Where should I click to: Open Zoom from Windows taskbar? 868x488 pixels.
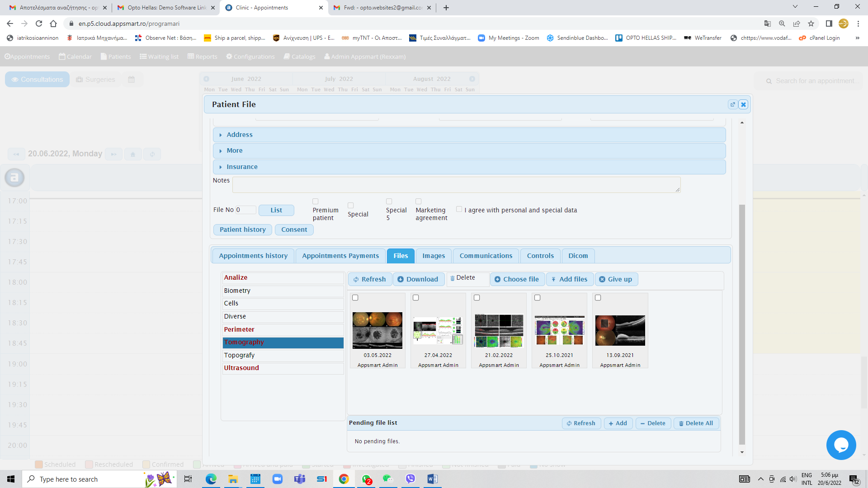click(x=278, y=479)
